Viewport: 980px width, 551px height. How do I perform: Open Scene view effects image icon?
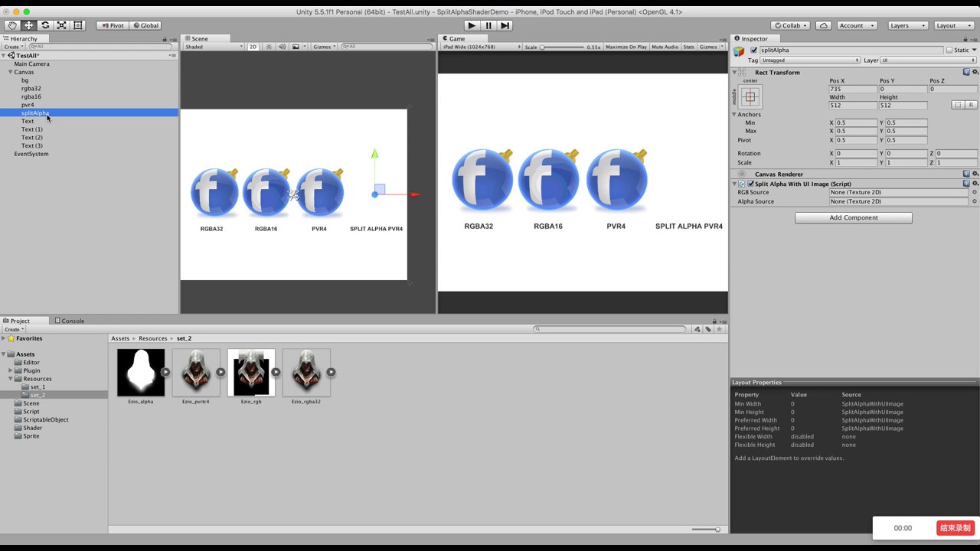coord(297,47)
